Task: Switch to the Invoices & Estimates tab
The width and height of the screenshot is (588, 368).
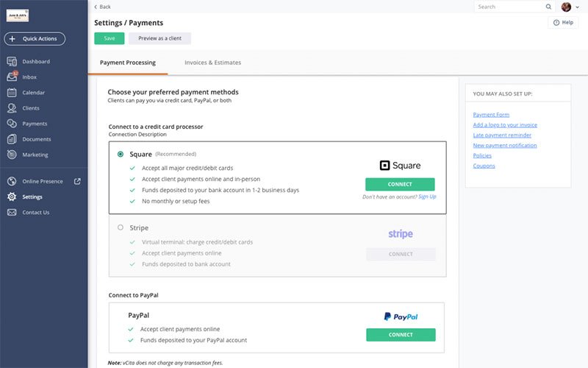Action: (212, 63)
